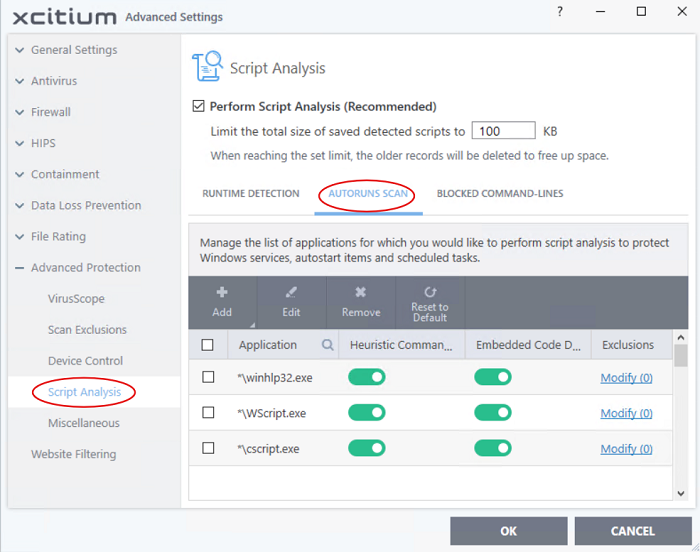Switch to Blocked Command-Lines tab
The height and width of the screenshot is (552, 700).
[500, 194]
